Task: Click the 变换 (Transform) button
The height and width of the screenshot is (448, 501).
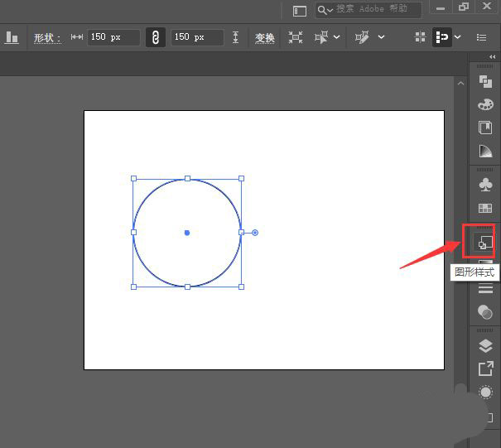Action: (265, 37)
